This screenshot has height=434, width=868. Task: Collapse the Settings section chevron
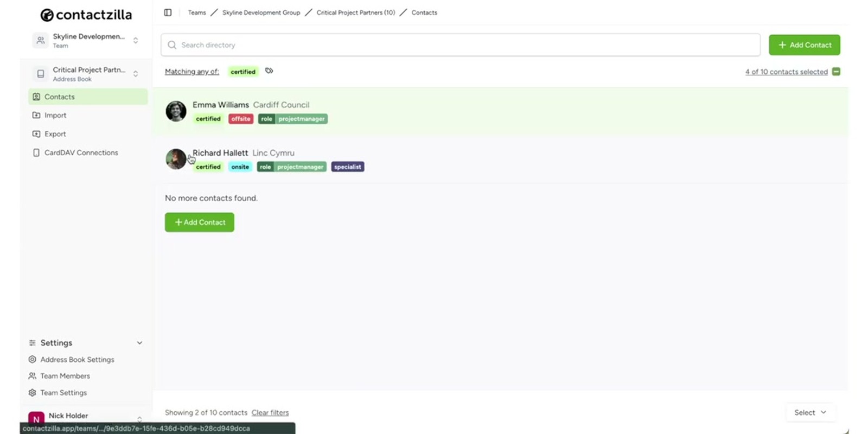click(139, 343)
